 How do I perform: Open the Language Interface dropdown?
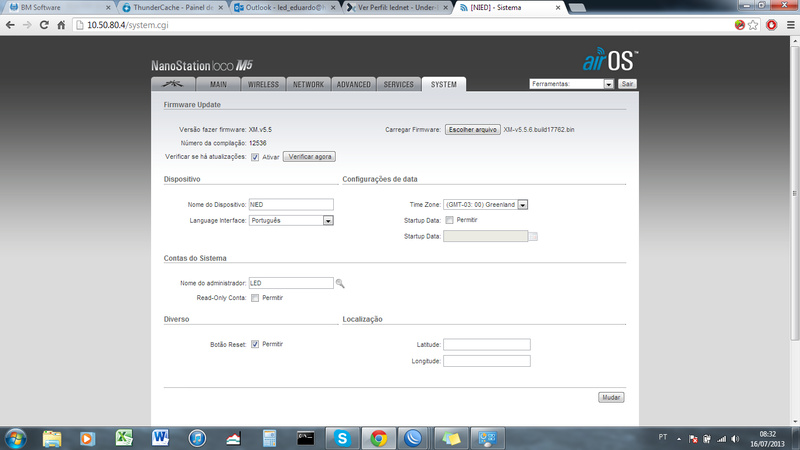coord(291,220)
